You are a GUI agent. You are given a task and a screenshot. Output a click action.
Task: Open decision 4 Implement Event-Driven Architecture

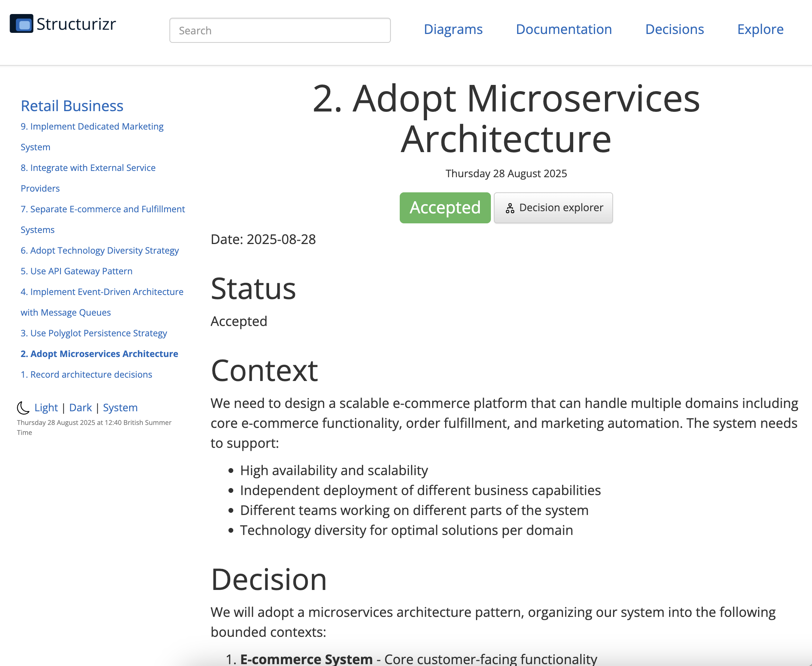click(102, 302)
